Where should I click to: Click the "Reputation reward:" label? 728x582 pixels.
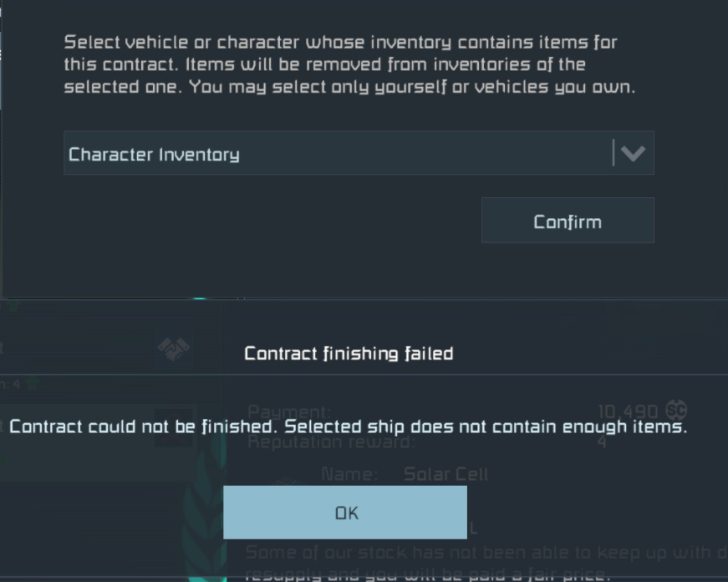(331, 442)
